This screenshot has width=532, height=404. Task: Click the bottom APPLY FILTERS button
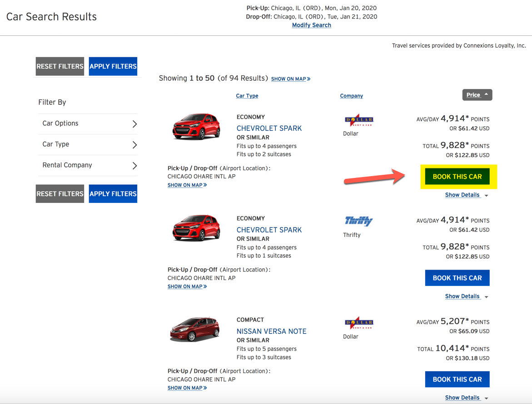(x=113, y=194)
